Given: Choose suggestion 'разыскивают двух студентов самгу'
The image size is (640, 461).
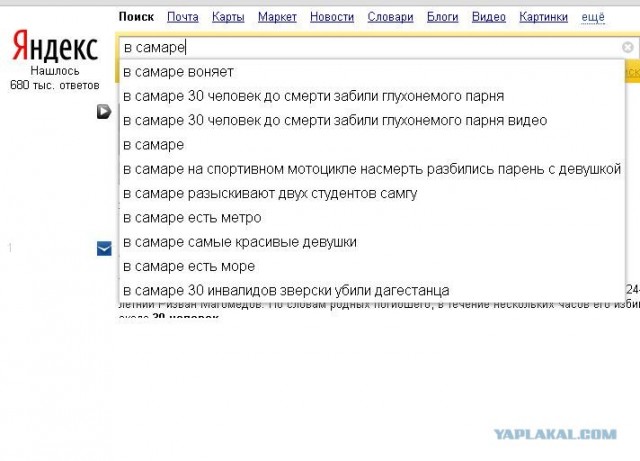Looking at the screenshot, I should 372,194.
